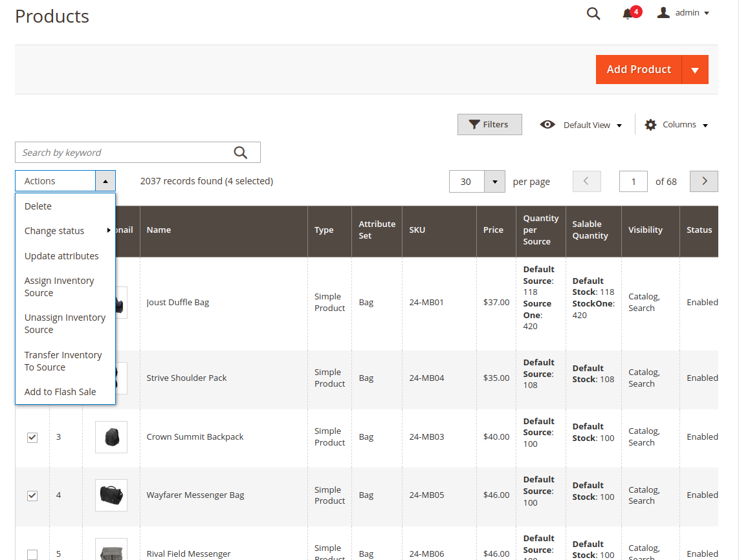The width and height of the screenshot is (739, 560).
Task: Click the gear icon for Columns
Action: 650,125
